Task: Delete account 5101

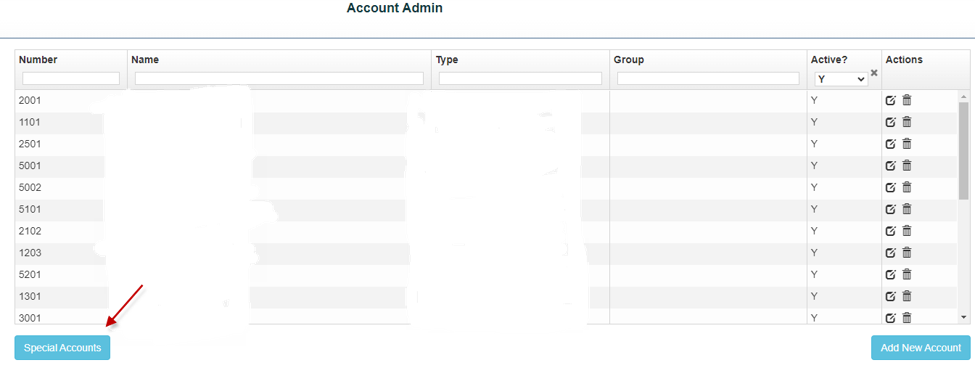Action: pos(907,209)
